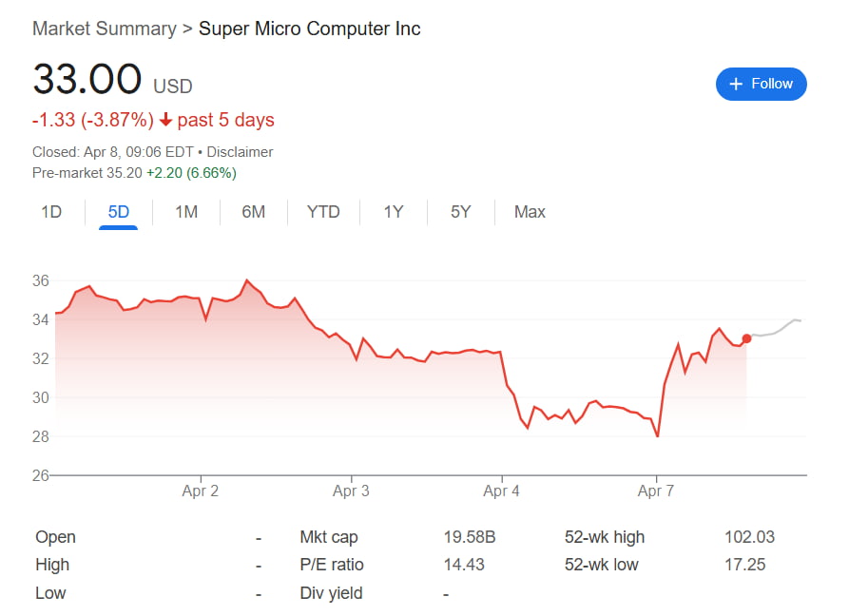Screen dimensions: 868x616
Task: Go to Super Micro Computer Inc breadcrumb link
Action: (309, 29)
